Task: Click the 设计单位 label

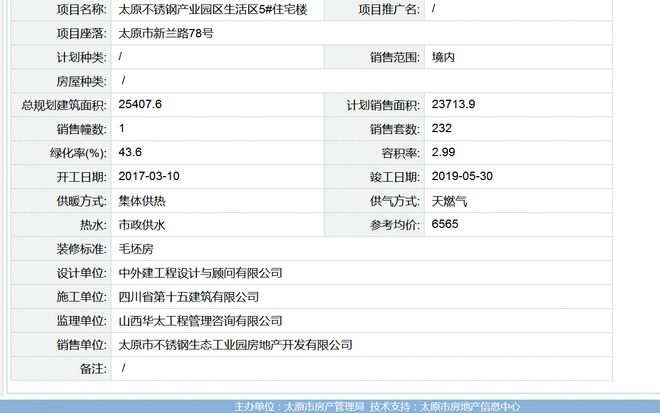Action: point(82,273)
